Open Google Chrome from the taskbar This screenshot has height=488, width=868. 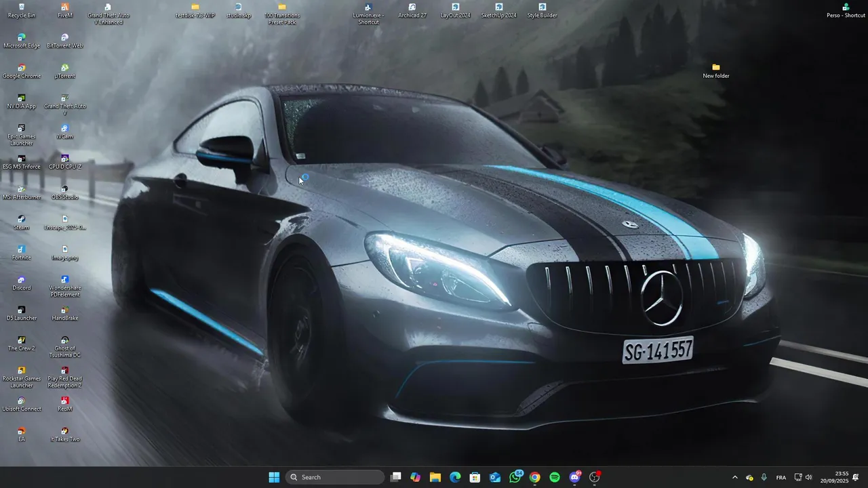[x=535, y=477]
